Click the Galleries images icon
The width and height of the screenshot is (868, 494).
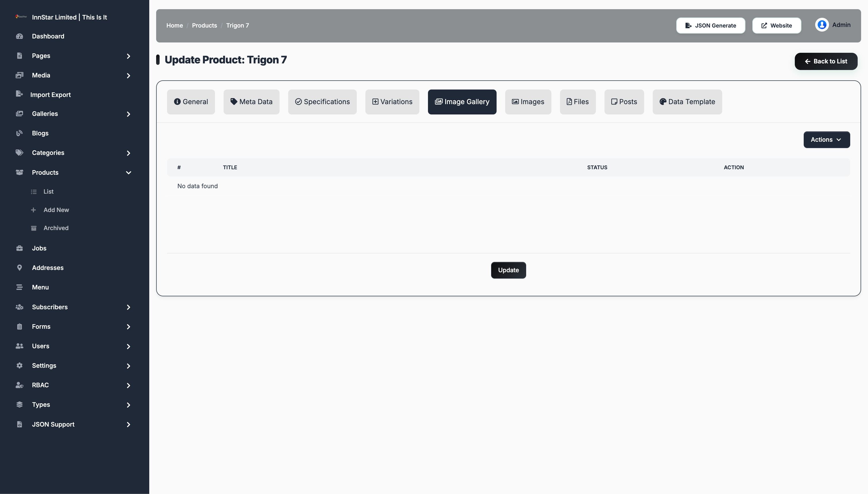19,114
